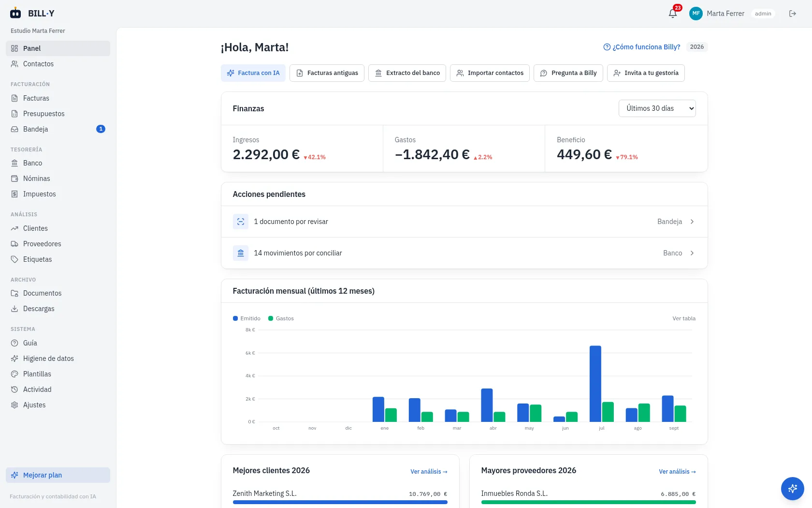Open Facturas in sidebar
The width and height of the screenshot is (812, 508).
tap(58, 98)
